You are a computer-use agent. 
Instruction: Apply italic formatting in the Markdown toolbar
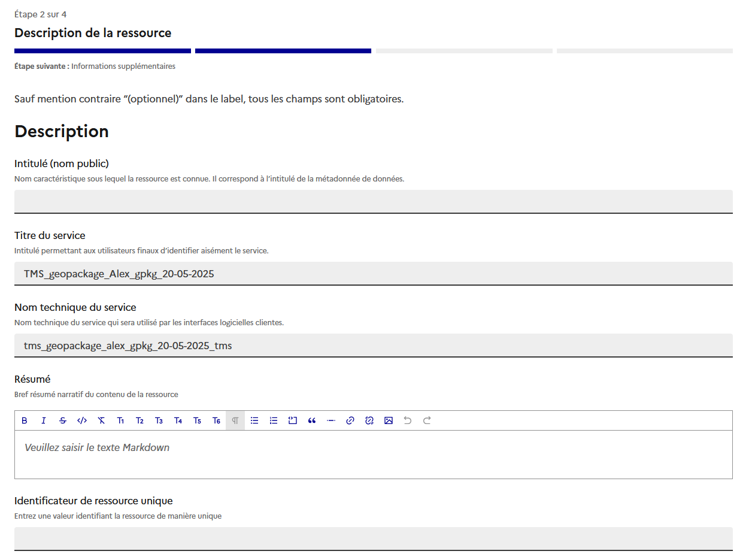pyautogui.click(x=43, y=420)
